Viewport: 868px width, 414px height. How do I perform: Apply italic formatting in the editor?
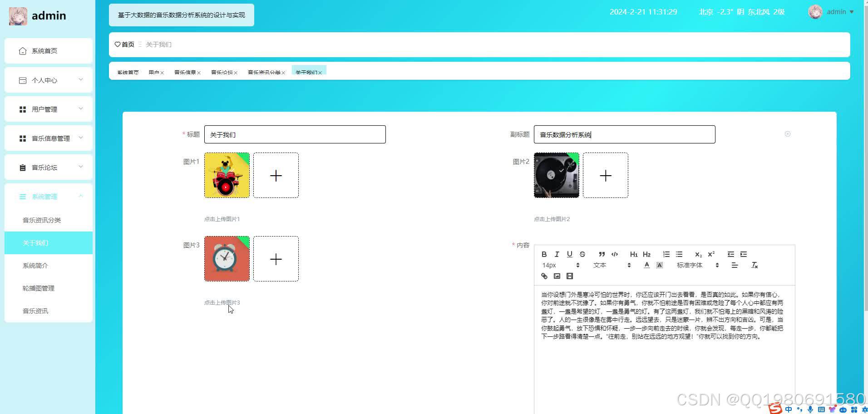click(557, 254)
